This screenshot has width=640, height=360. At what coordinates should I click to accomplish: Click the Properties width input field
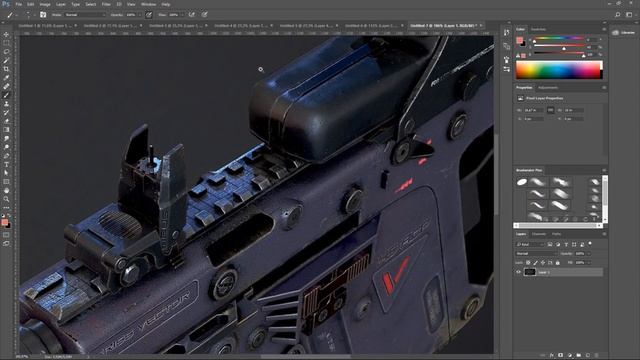click(x=533, y=110)
